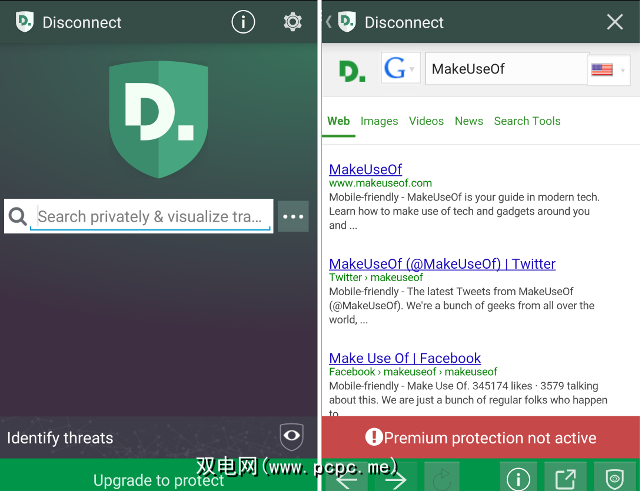
Task: Open the Google search engine dropdown
Action: (x=400, y=68)
